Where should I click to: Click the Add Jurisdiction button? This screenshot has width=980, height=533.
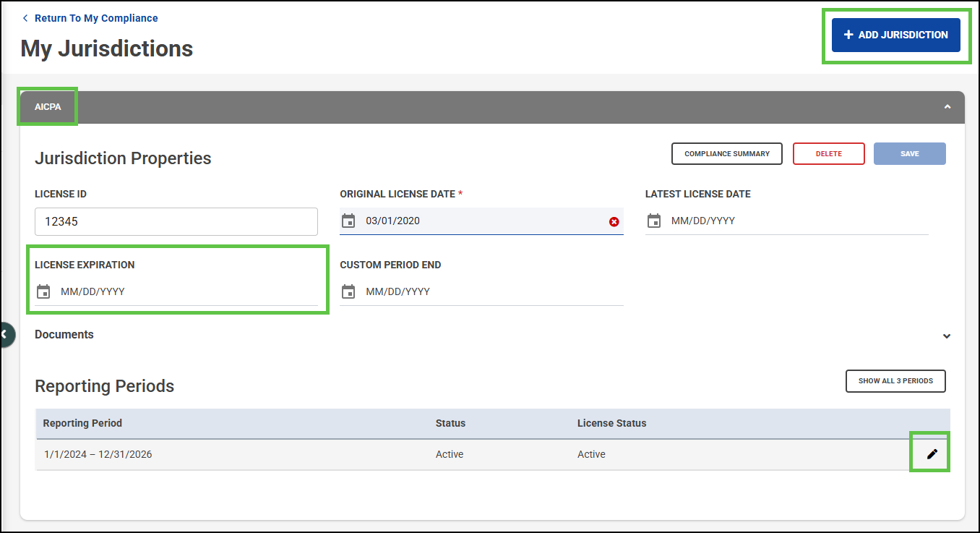click(x=895, y=35)
